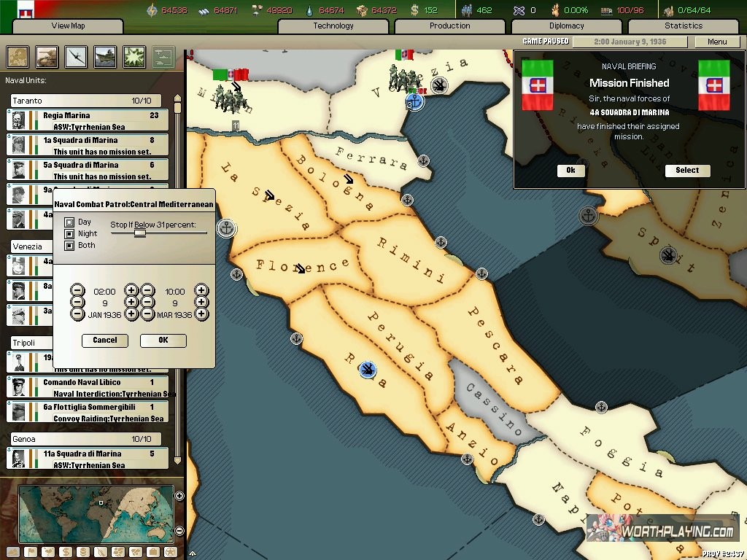Open the land units panel with tank icon
Screen dimensions: 747x560
[x=47, y=56]
